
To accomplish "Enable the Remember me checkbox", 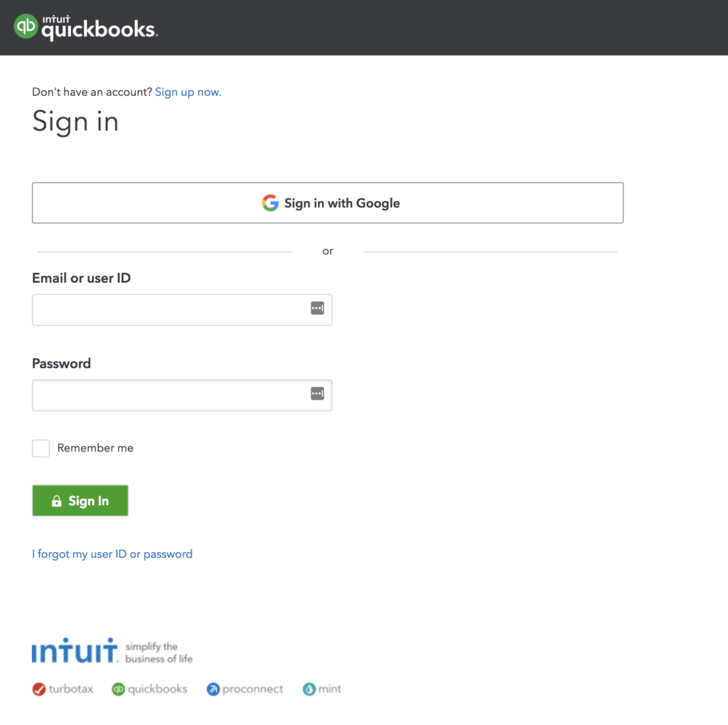I will click(41, 448).
